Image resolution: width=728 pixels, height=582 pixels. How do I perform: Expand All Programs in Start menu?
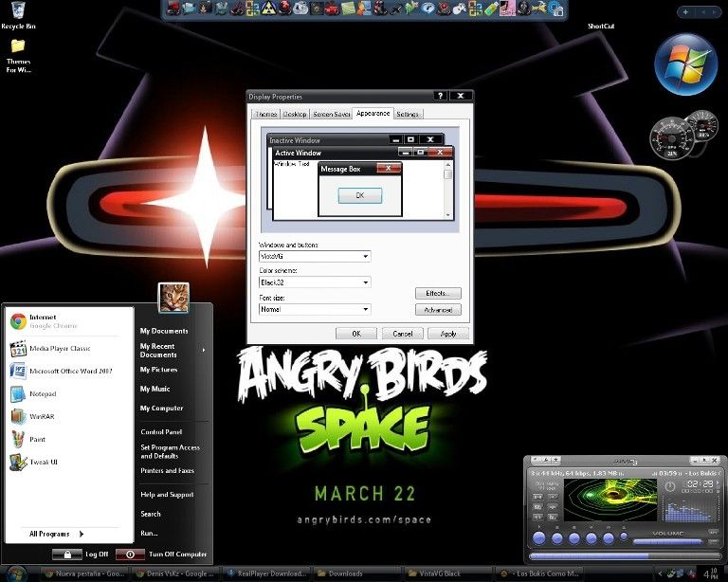[57, 534]
